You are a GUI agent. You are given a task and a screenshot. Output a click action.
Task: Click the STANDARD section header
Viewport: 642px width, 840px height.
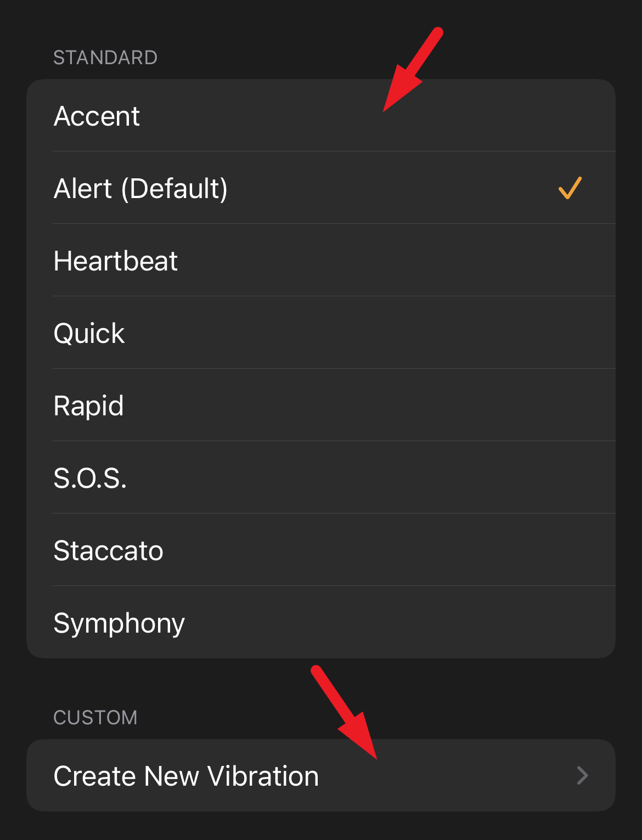(x=105, y=58)
